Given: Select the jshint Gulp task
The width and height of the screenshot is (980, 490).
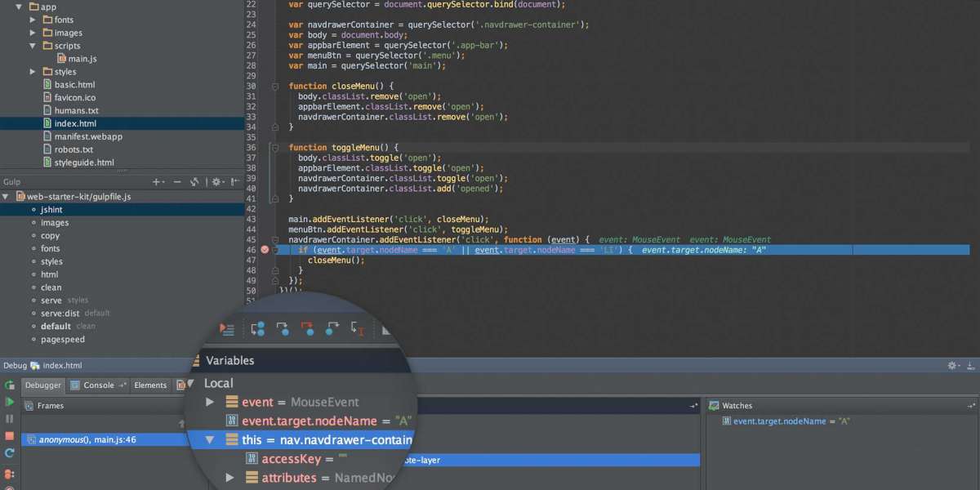Looking at the screenshot, I should 51,210.
